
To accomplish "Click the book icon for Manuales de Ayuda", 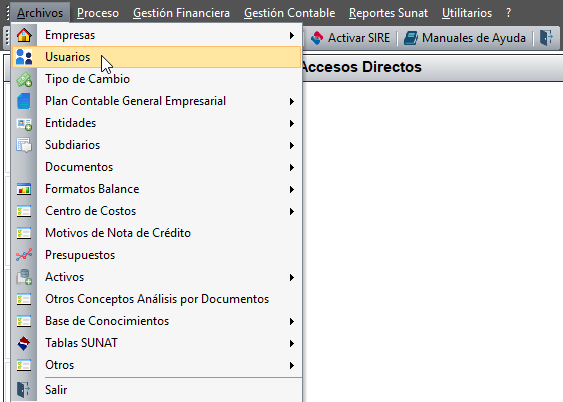I will (411, 38).
